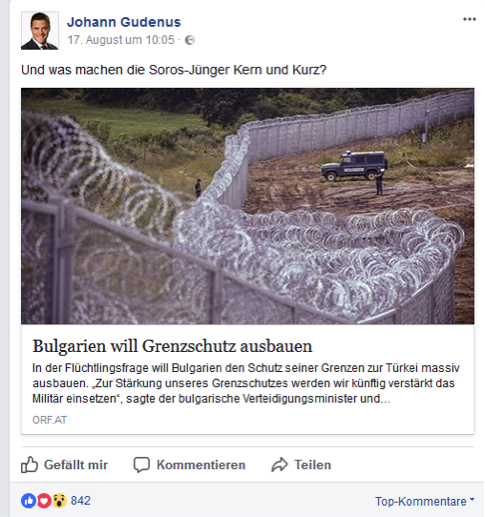This screenshot has height=517, width=485.
Task: Click the blue Like reaction icon
Action: (x=29, y=501)
